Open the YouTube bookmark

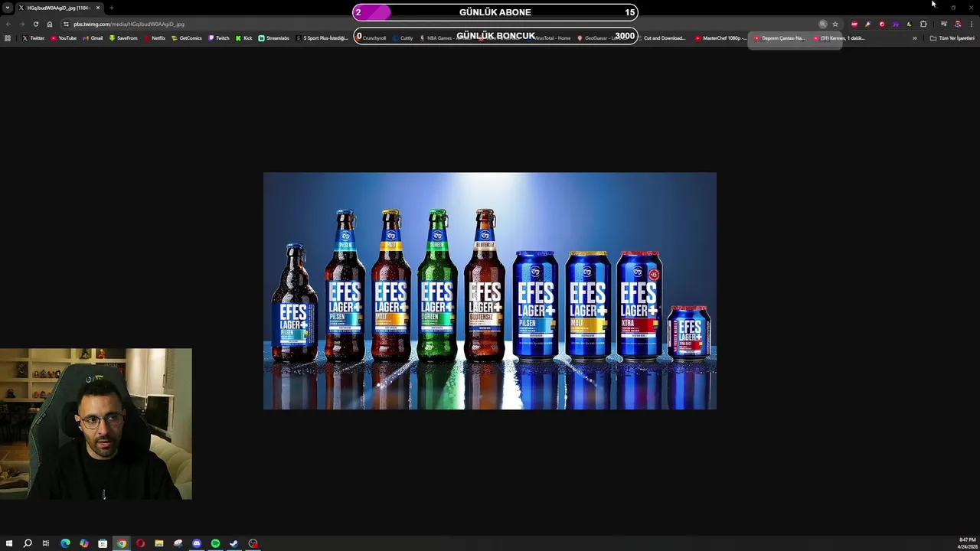64,38
